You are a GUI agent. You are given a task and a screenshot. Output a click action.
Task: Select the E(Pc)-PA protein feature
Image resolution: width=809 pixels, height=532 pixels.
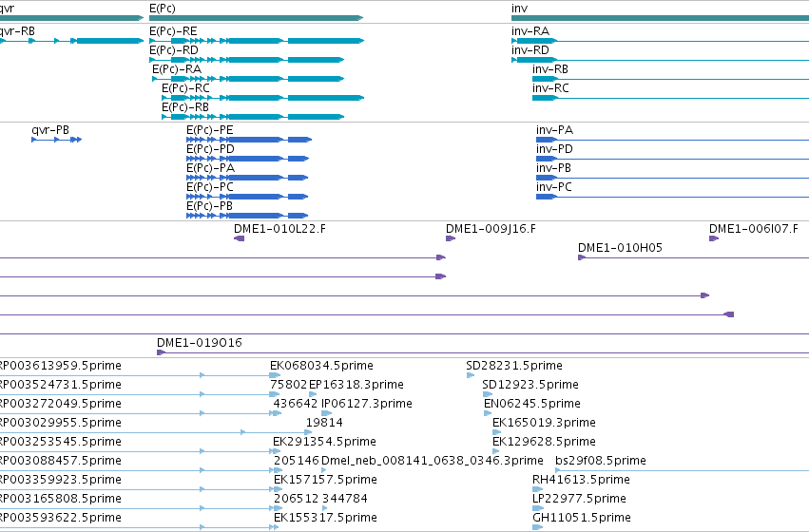point(247,178)
